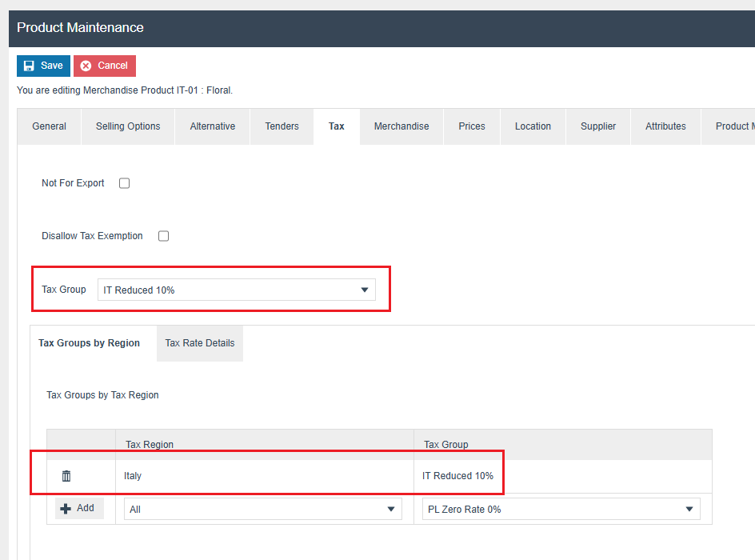
Task: Select the Supplier tab
Action: [598, 126]
